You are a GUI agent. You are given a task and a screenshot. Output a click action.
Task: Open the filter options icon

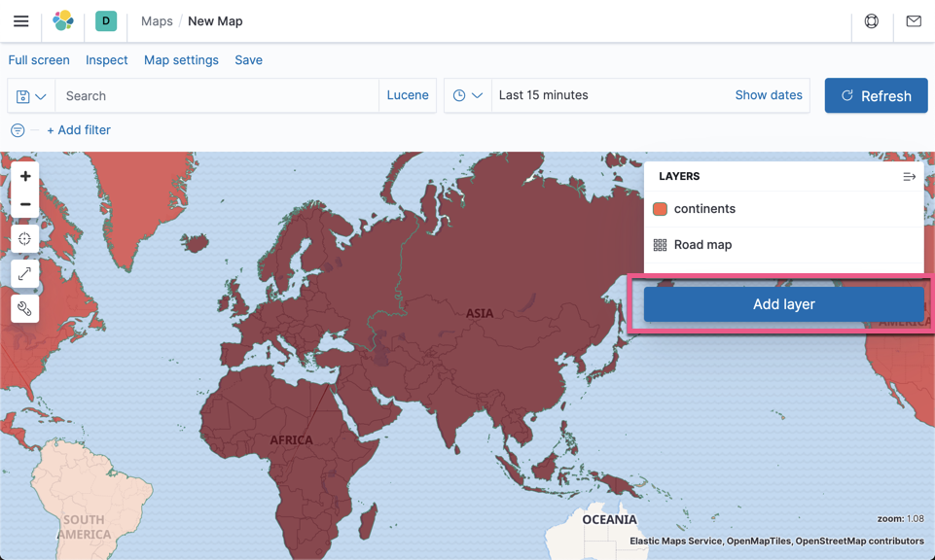click(x=18, y=130)
